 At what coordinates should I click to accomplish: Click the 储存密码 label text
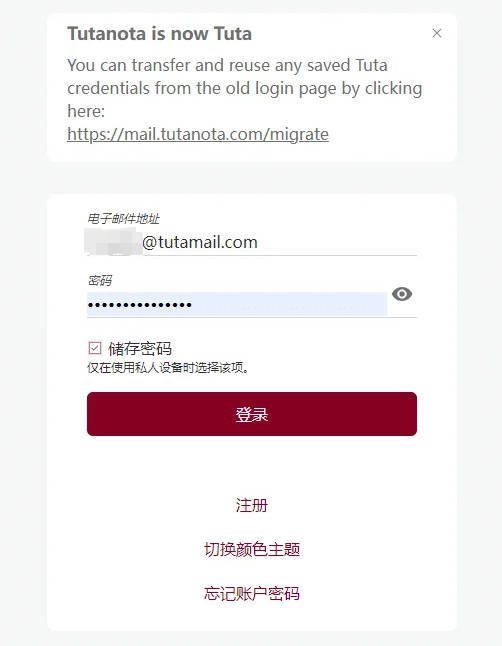[x=140, y=349]
